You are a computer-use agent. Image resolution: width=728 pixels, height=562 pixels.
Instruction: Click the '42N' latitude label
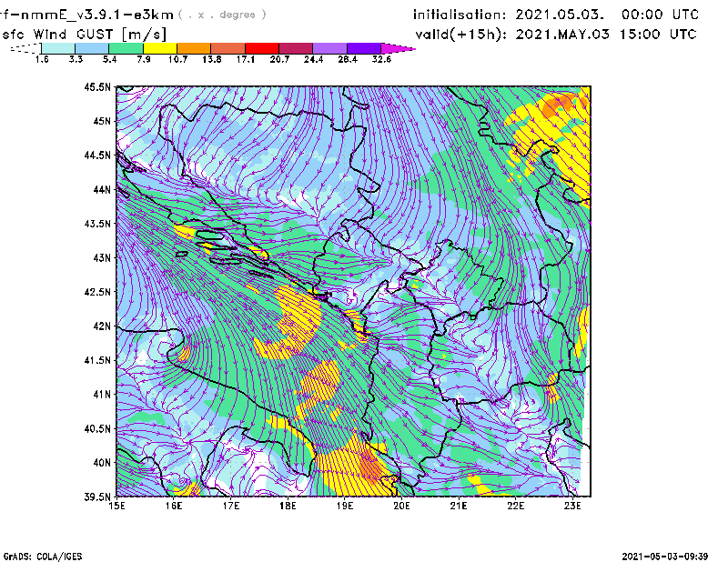click(x=102, y=326)
